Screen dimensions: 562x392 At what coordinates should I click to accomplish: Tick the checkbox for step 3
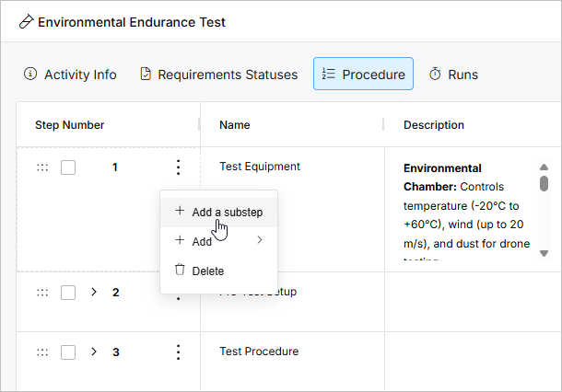point(68,352)
